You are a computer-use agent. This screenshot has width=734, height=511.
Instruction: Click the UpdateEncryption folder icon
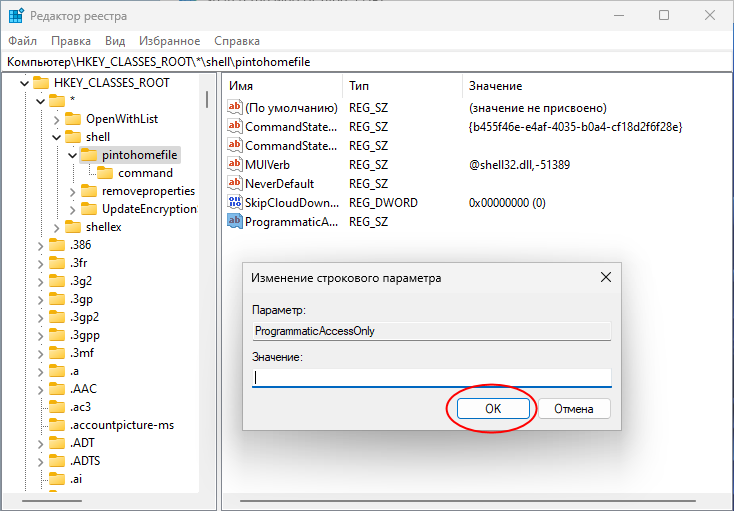click(89, 209)
